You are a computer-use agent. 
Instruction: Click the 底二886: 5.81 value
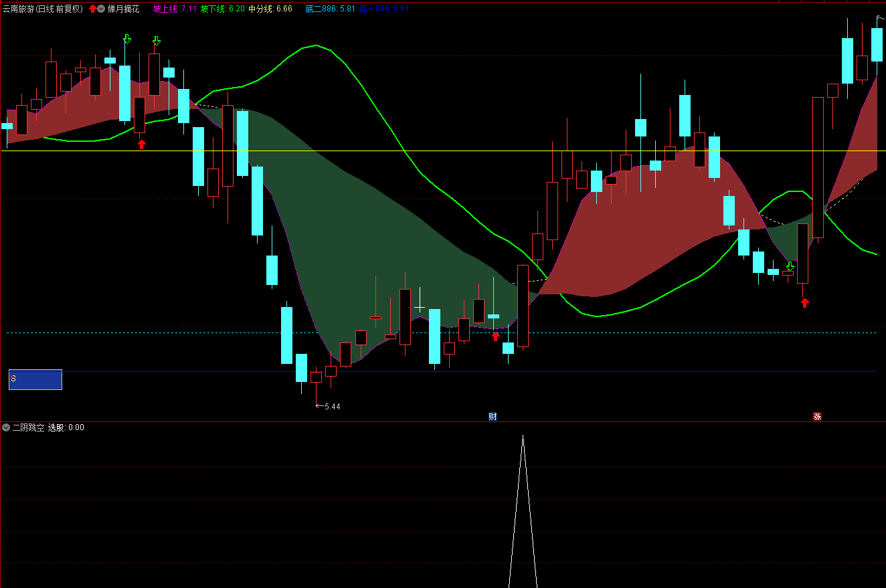coord(330,9)
